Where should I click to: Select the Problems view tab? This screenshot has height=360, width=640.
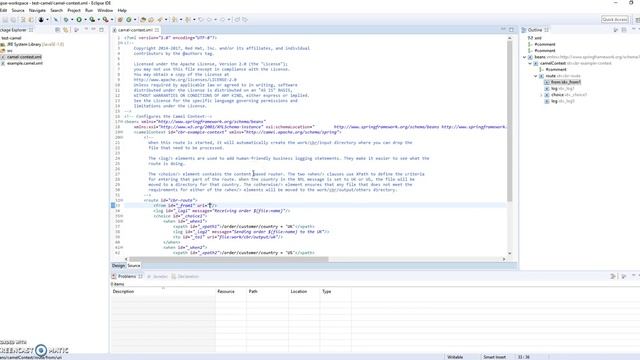tap(127, 276)
